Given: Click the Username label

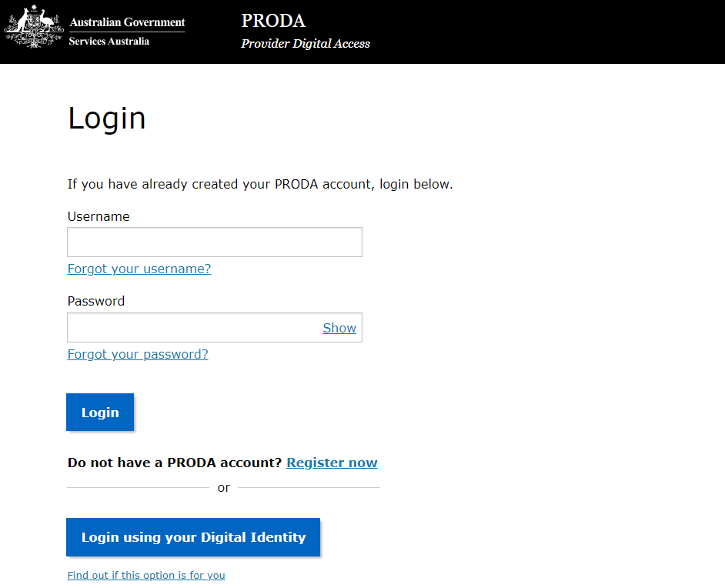Looking at the screenshot, I should tap(99, 216).
